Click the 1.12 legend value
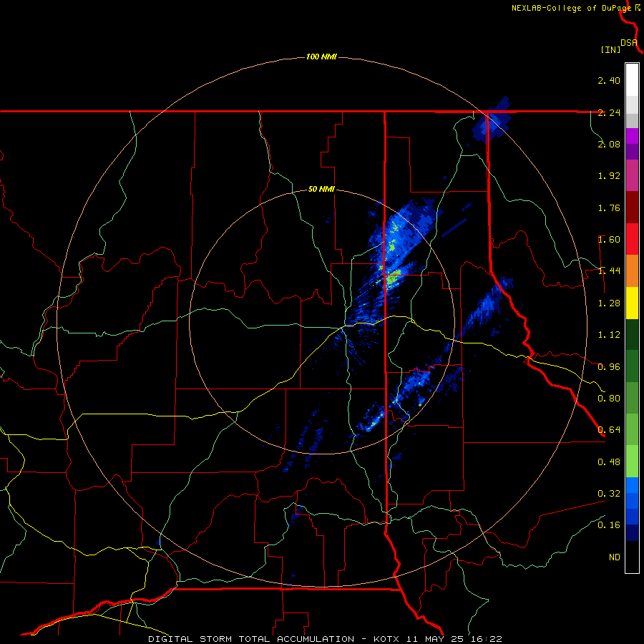644x644 pixels. click(609, 335)
